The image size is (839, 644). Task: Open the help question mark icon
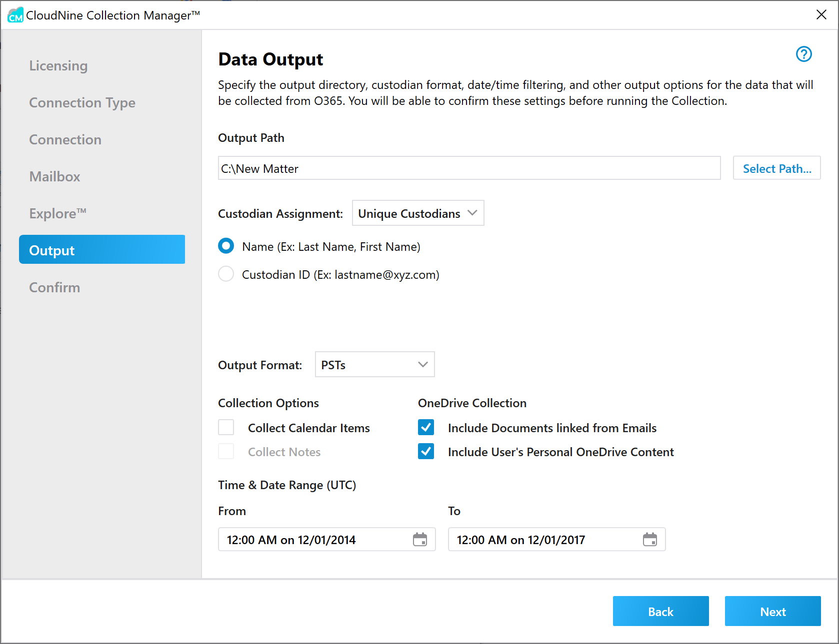[803, 54]
